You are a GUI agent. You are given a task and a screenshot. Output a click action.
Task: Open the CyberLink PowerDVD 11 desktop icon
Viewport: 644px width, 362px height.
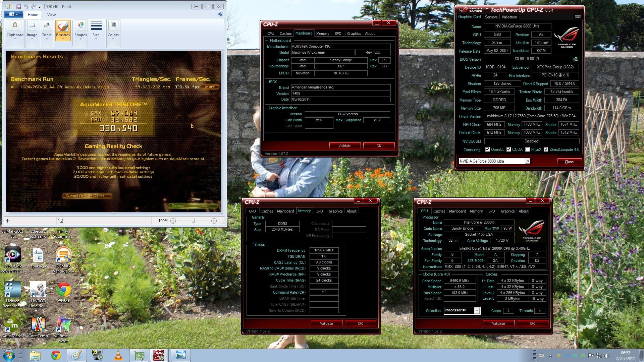[x=12, y=260]
